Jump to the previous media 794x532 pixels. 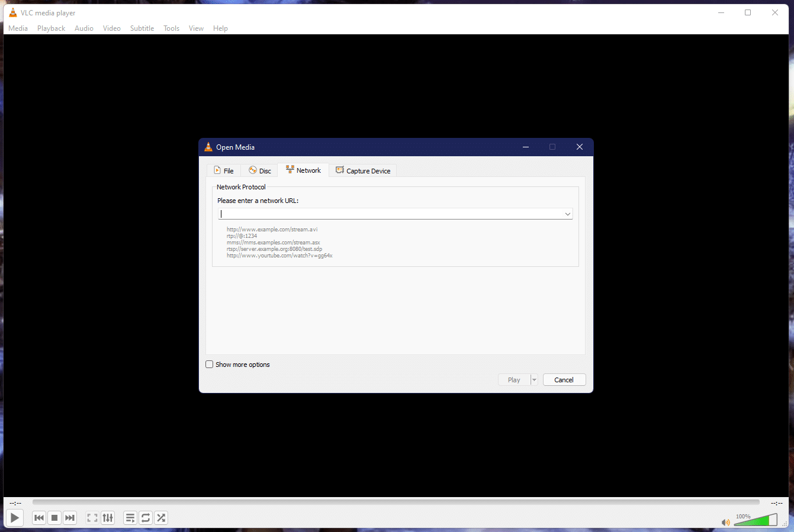pos(38,517)
